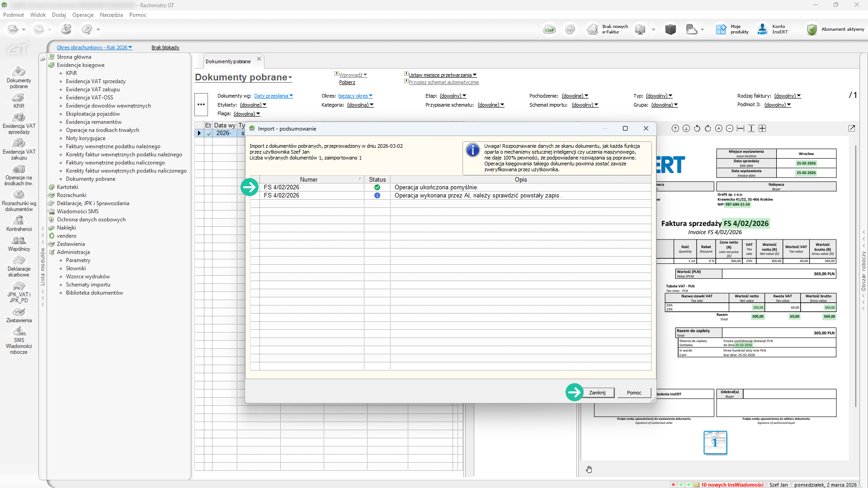The width and height of the screenshot is (868, 488).
Task: Open the Operacje menu
Action: (83, 15)
